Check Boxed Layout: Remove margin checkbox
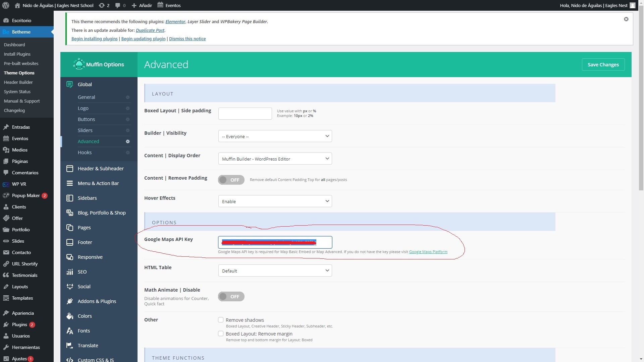This screenshot has width=644, height=362. (221, 334)
